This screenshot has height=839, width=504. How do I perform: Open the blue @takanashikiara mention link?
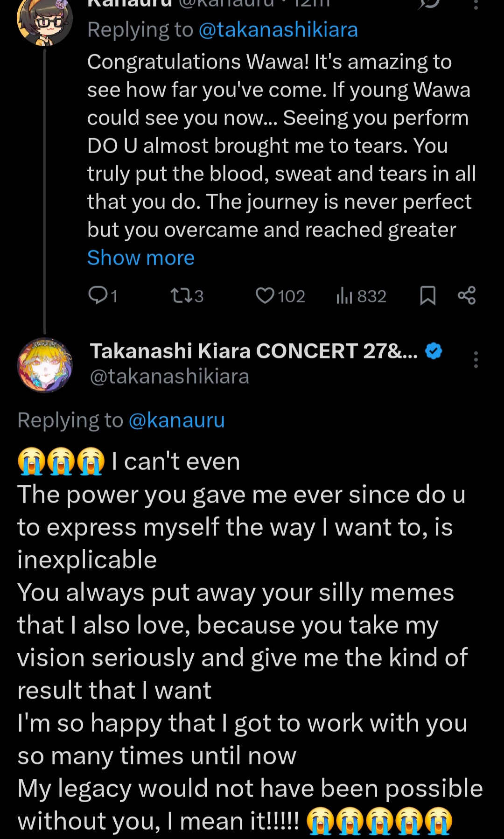tap(278, 30)
